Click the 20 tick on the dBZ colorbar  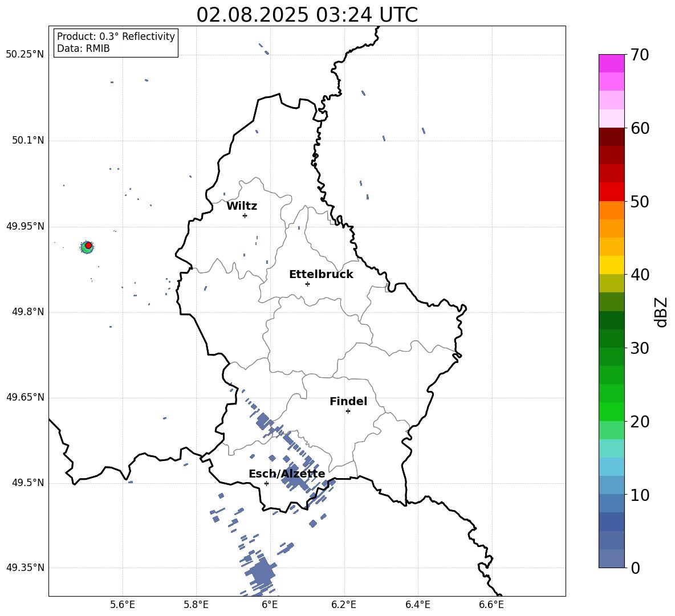click(x=639, y=422)
